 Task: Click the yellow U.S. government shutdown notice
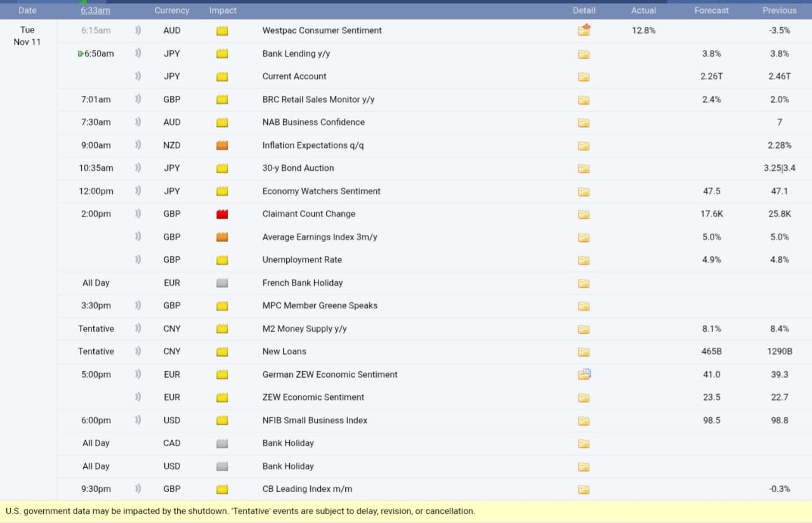[240, 511]
